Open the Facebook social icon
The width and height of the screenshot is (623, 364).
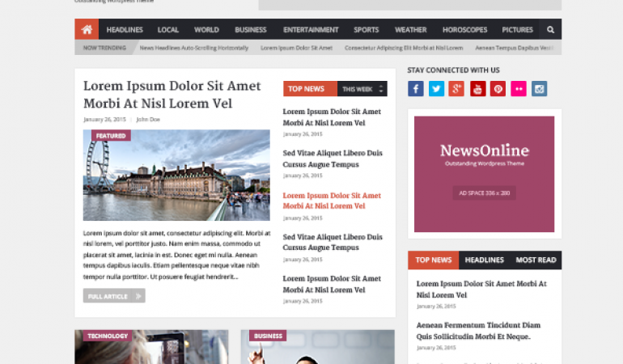[x=416, y=89]
